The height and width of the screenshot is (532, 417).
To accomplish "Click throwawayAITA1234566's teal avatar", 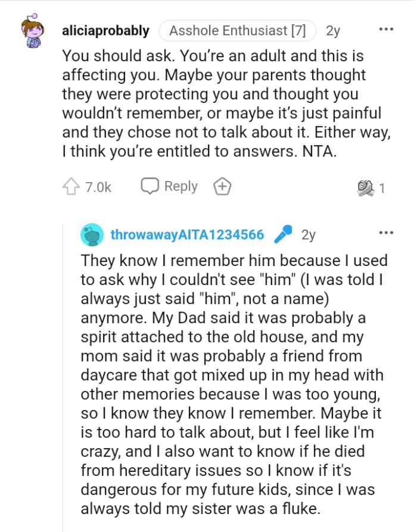I will 92,234.
